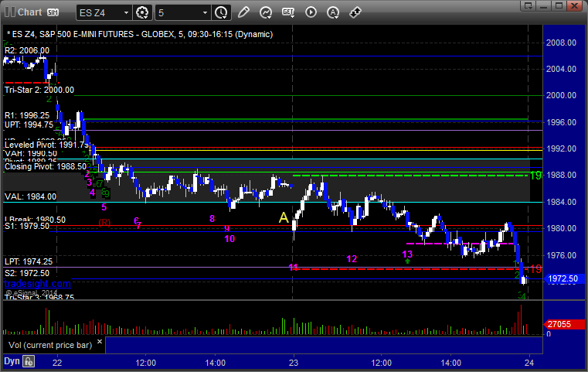The height and width of the screenshot is (372, 588).
Task: Open the alerts 'A' circle menu
Action: 333,13
